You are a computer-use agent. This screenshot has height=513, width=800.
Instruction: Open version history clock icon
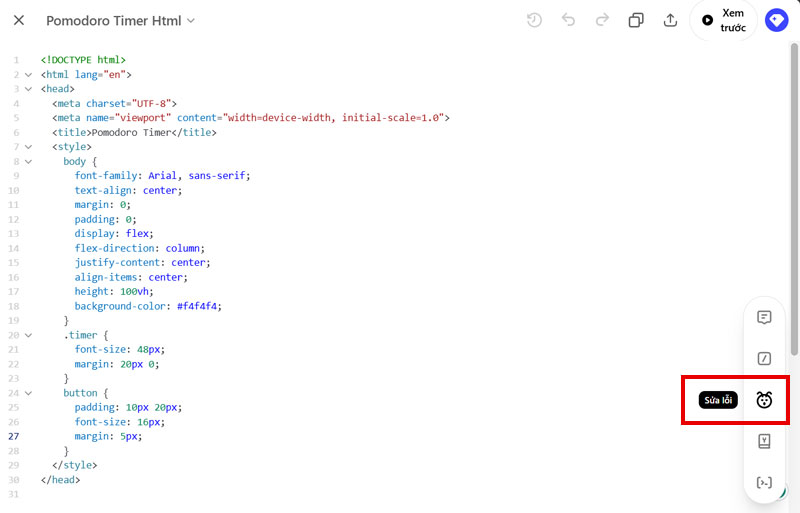coord(534,20)
